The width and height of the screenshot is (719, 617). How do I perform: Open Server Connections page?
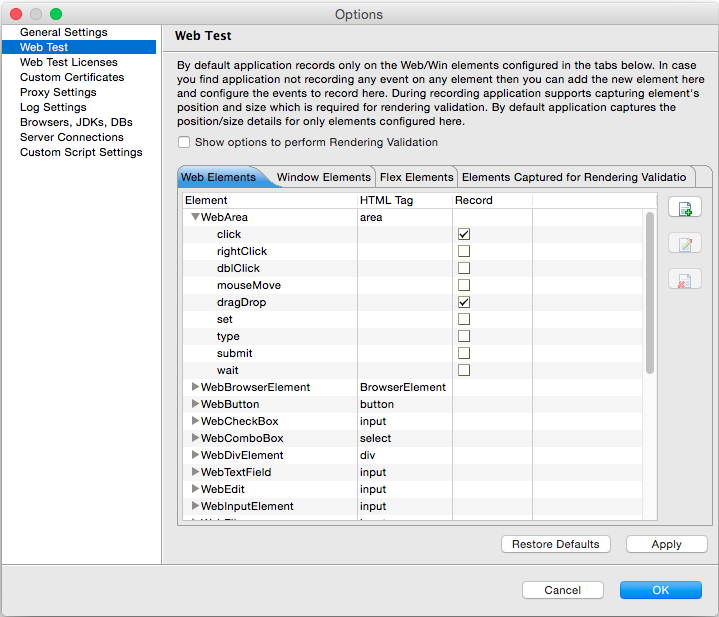(72, 137)
